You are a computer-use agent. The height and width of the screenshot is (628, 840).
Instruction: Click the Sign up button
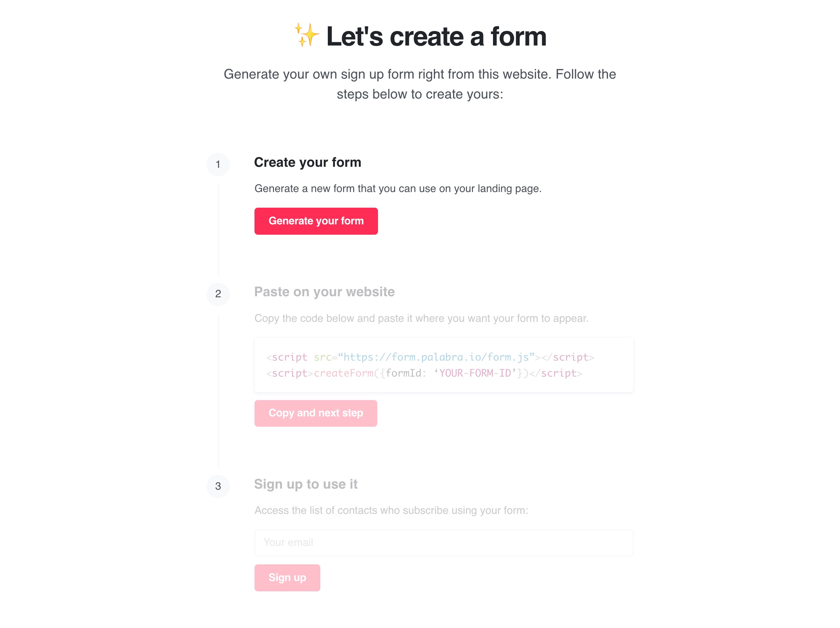(287, 578)
